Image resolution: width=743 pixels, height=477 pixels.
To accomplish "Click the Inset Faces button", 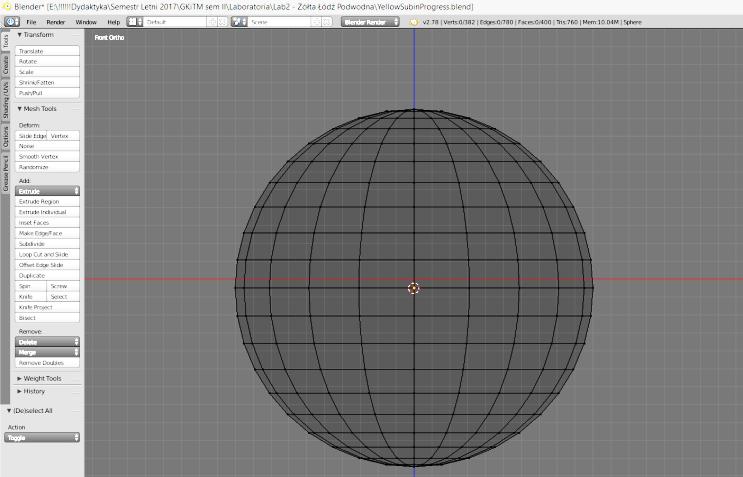I will click(x=47, y=222).
